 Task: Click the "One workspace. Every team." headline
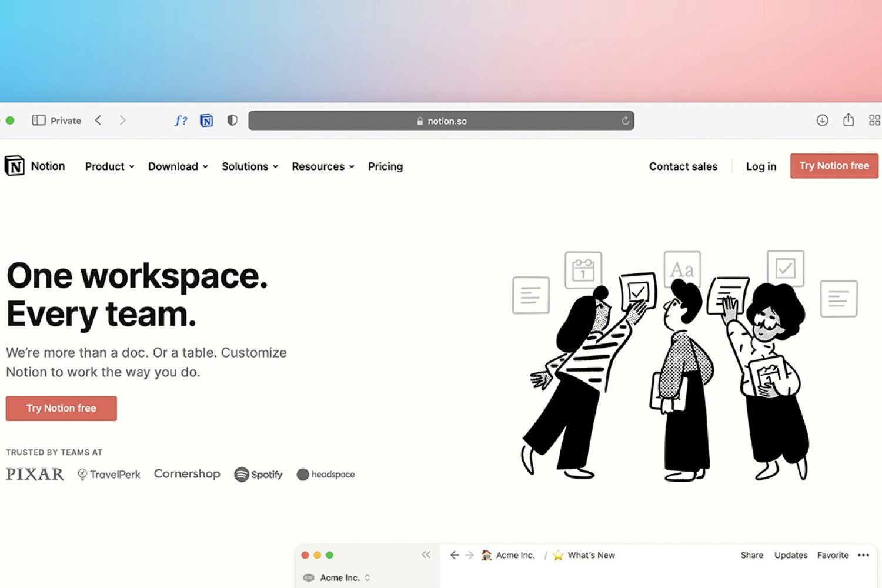[x=137, y=295]
